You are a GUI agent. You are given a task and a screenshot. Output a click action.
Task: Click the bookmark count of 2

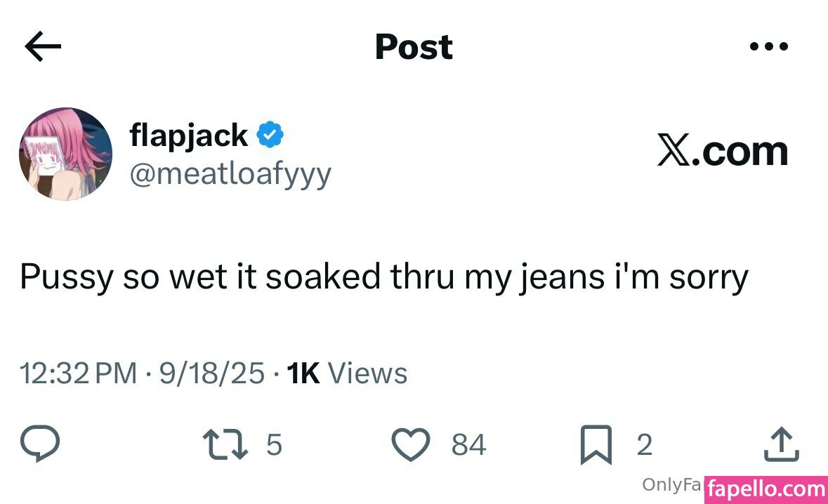coord(644,445)
